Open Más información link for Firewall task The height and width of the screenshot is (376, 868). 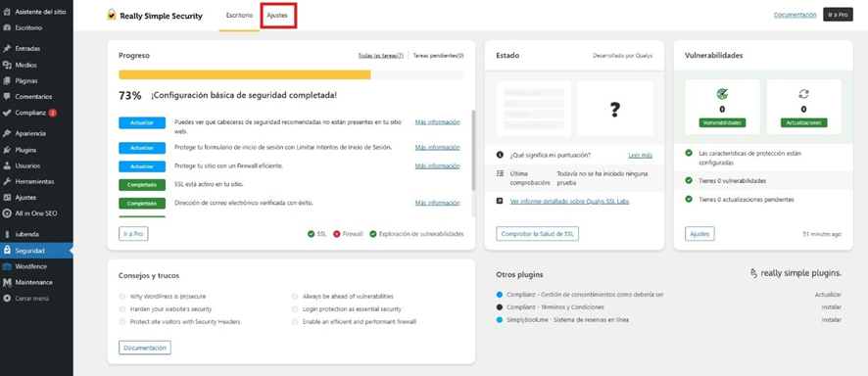point(437,165)
